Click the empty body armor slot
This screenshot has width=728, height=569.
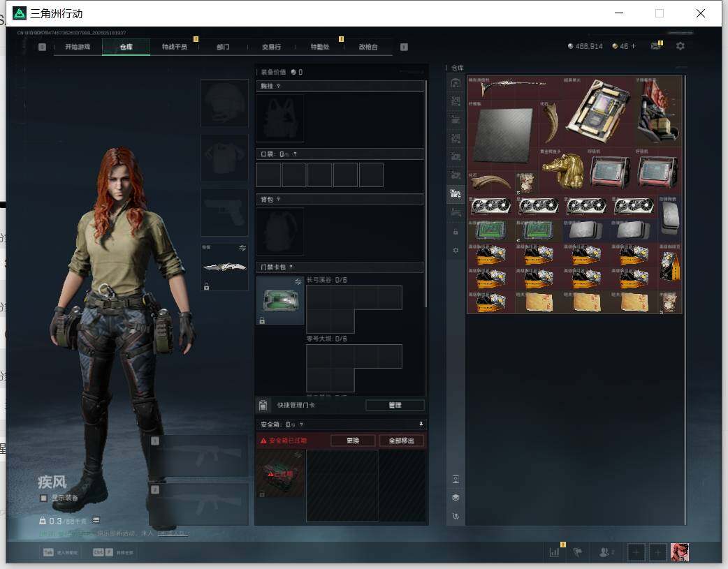point(224,158)
